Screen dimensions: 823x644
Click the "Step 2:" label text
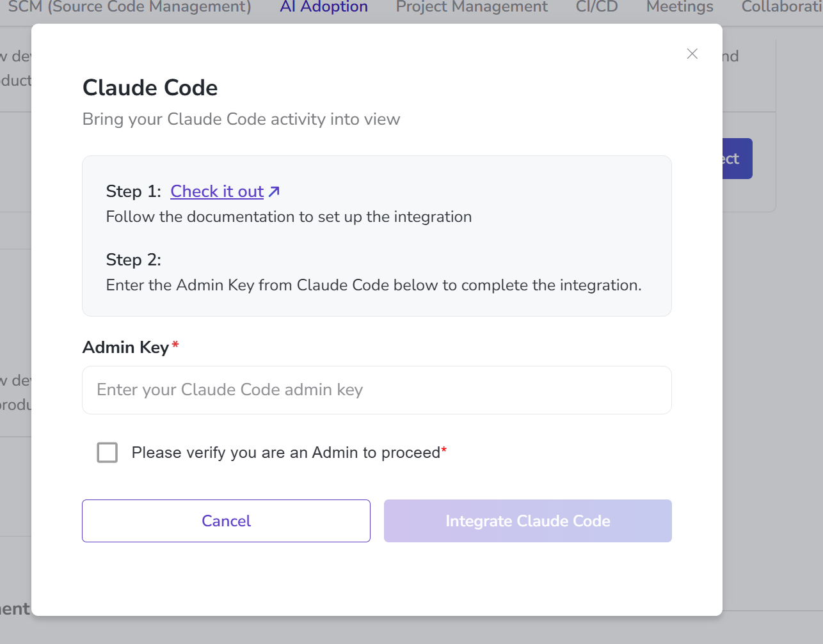[133, 260]
